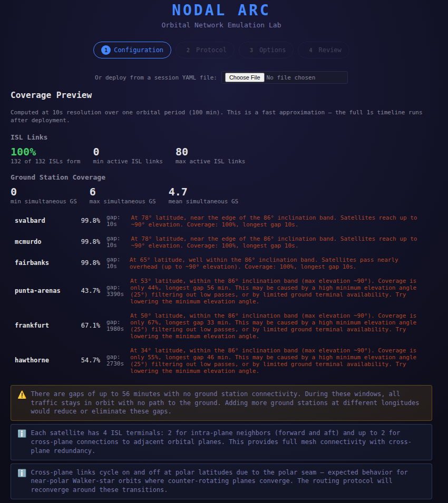Click the 3390s gap value
Image resolution: width=448 pixels, height=503 pixels.
[115, 294]
